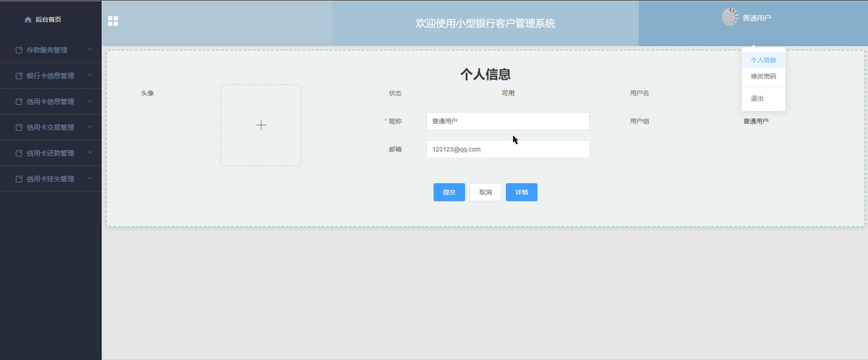868x360 pixels.
Task: Click the icon next to 信用卡还款管理
Action: click(x=19, y=153)
